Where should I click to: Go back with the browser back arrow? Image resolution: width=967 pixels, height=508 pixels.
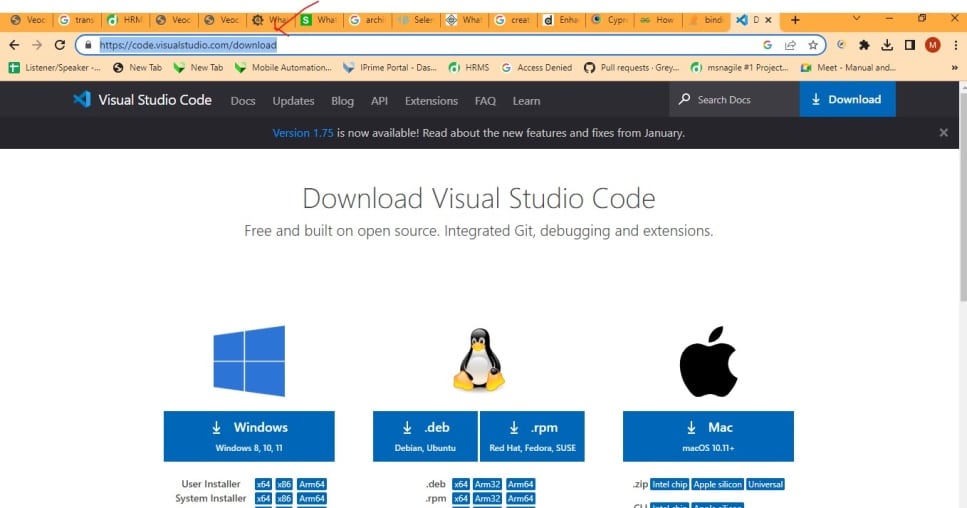tap(14, 45)
